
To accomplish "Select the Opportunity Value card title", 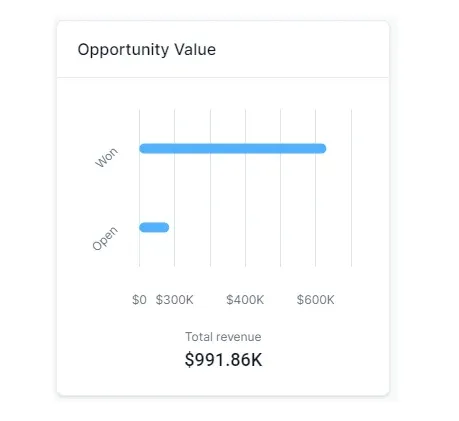I will (x=147, y=50).
